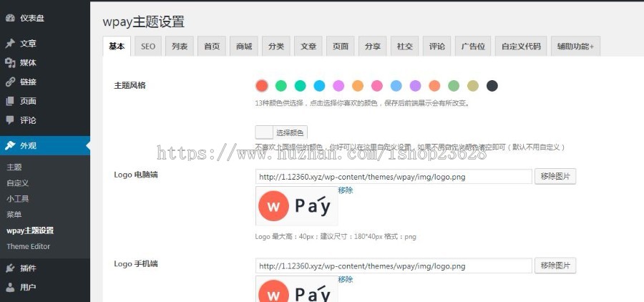Select the hot pink theme color

pos(377,86)
